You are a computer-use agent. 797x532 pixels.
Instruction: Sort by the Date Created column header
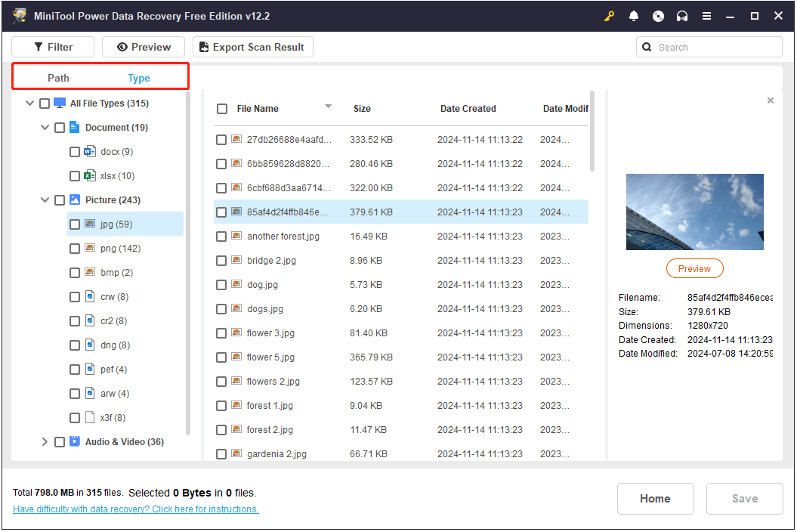tap(468, 108)
